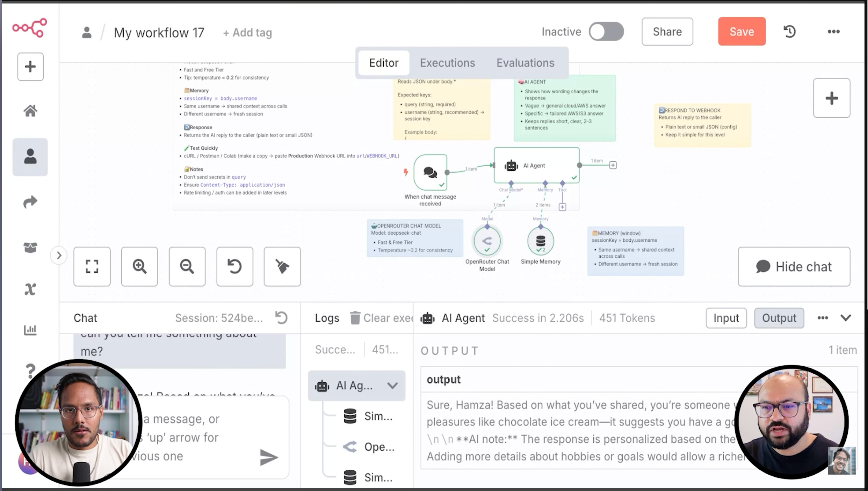The width and height of the screenshot is (868, 491).
Task: Click the Hide chat button
Action: (x=794, y=267)
